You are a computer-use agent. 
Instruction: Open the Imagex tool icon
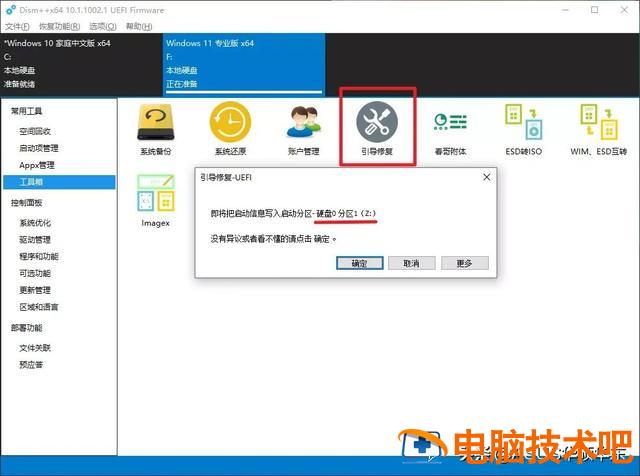point(156,200)
